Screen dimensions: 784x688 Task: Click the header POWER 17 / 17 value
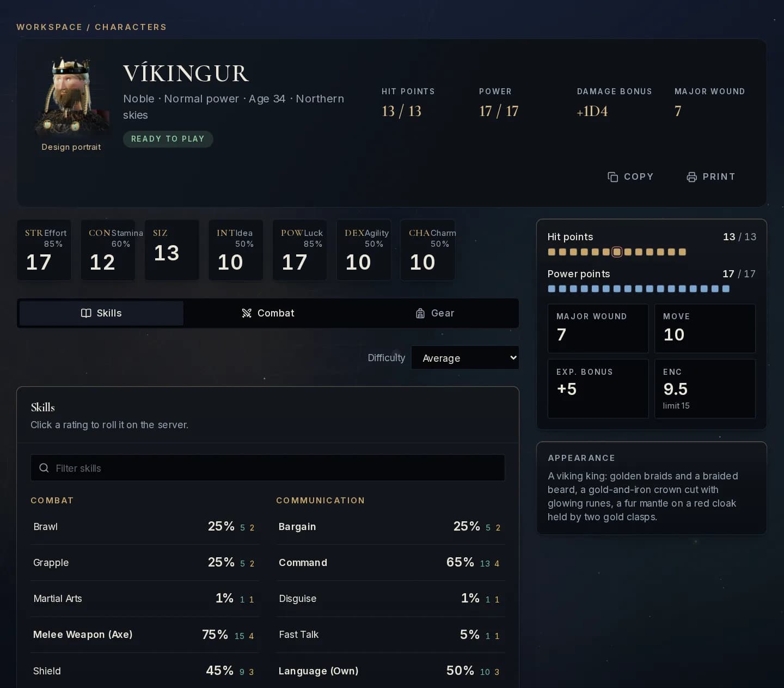coord(499,111)
